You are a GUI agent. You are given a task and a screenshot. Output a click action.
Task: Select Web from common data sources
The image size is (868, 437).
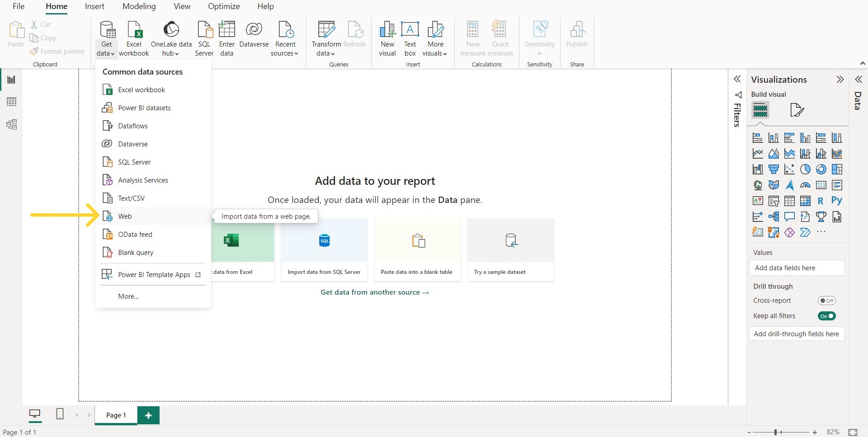click(153, 216)
